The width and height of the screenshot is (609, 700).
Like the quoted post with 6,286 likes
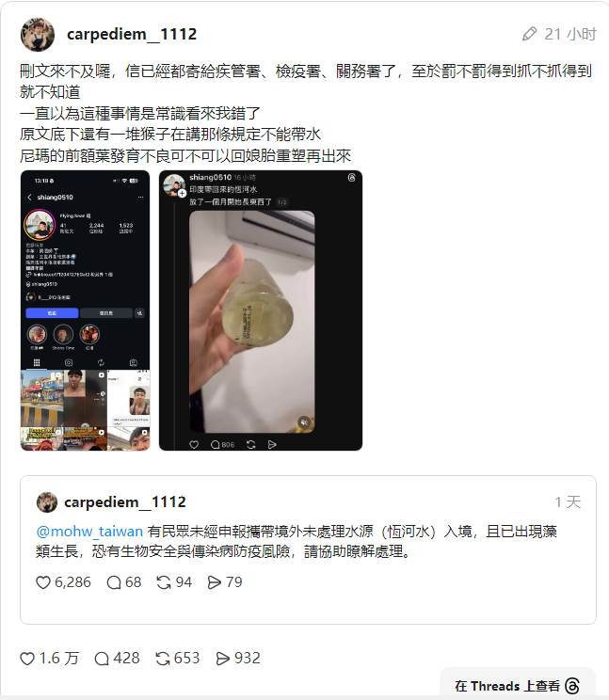tap(43, 582)
